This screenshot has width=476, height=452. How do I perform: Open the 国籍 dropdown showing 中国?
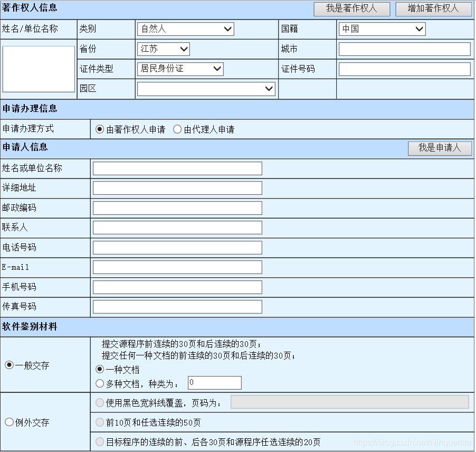coord(382,29)
